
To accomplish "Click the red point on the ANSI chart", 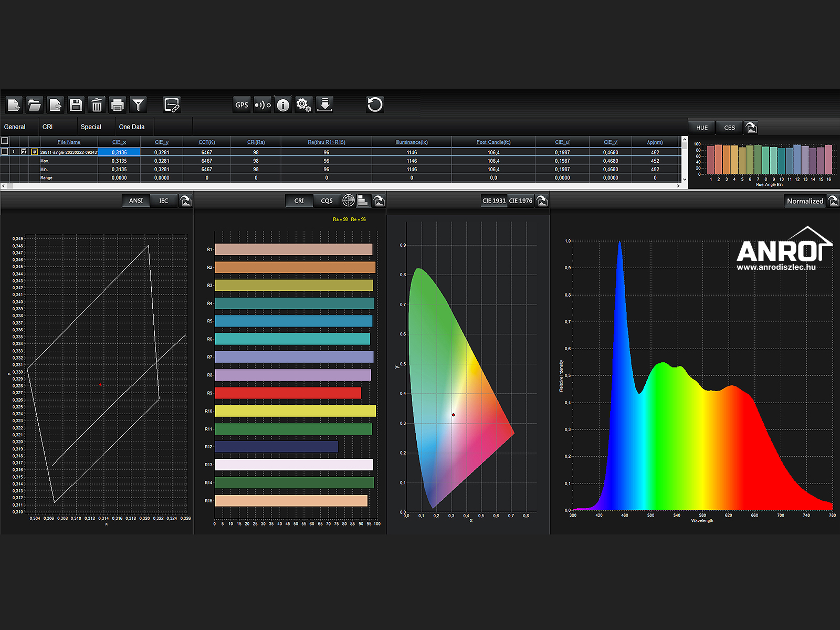I will (100, 384).
